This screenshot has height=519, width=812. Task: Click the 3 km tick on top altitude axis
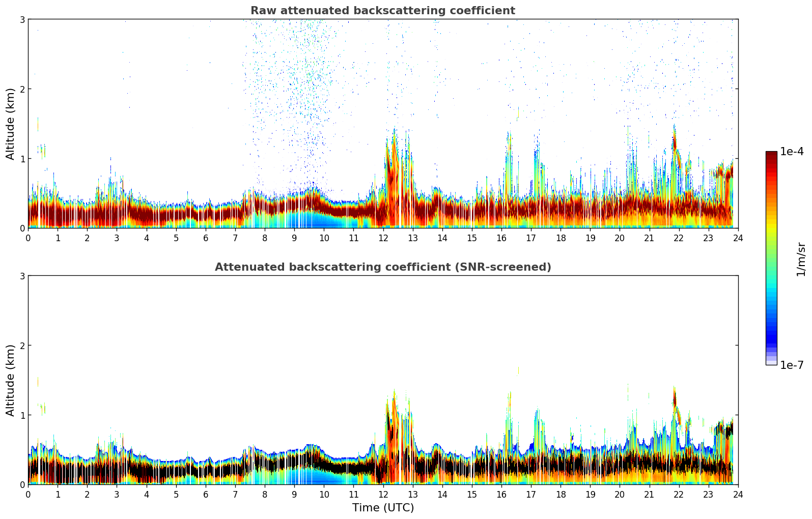[x=22, y=19]
